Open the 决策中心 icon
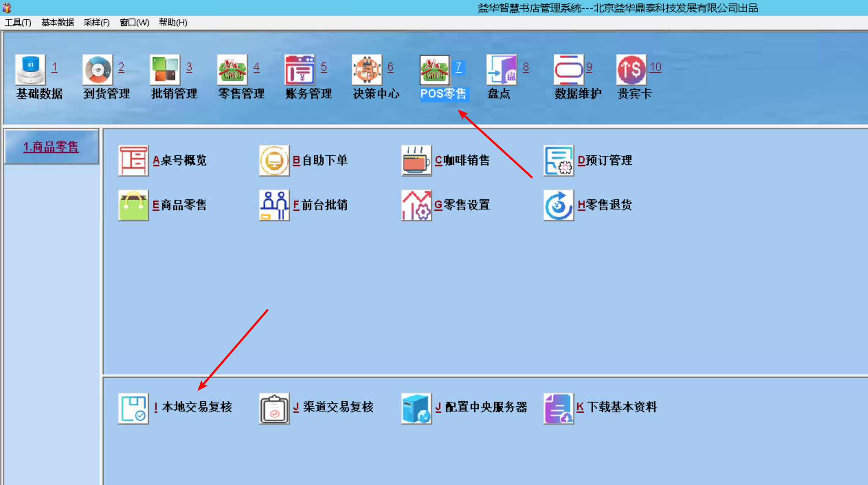The height and width of the screenshot is (485, 868). click(x=367, y=70)
